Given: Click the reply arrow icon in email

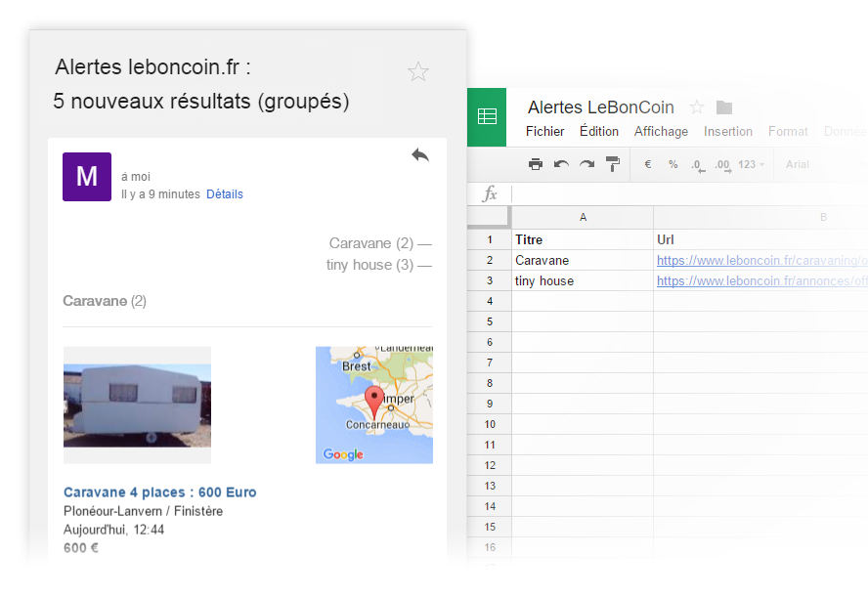Looking at the screenshot, I should click(420, 155).
